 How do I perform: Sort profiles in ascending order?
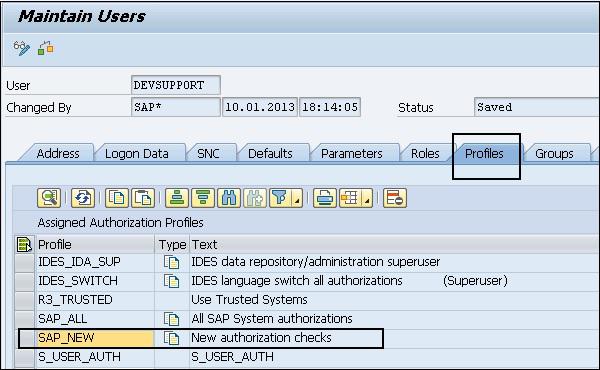tap(176, 198)
